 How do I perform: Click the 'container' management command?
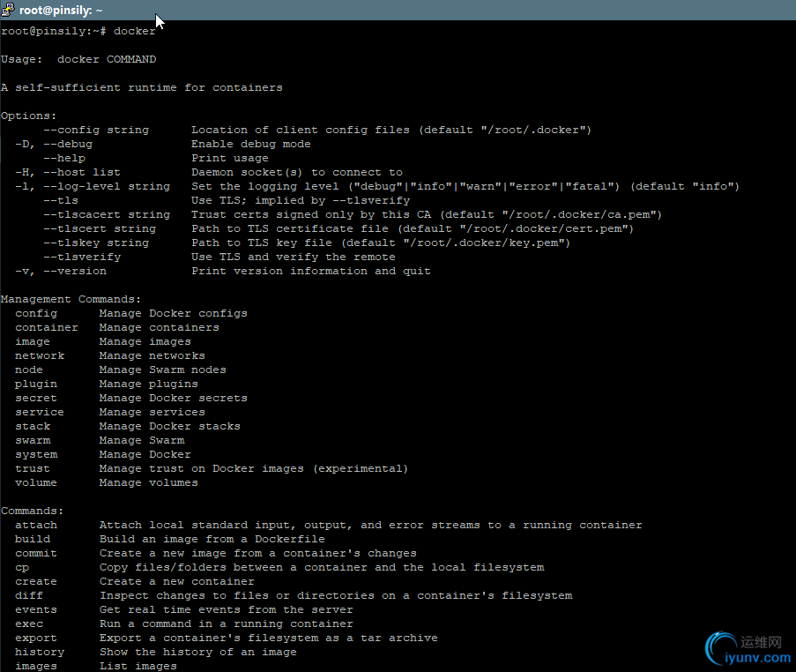point(47,327)
